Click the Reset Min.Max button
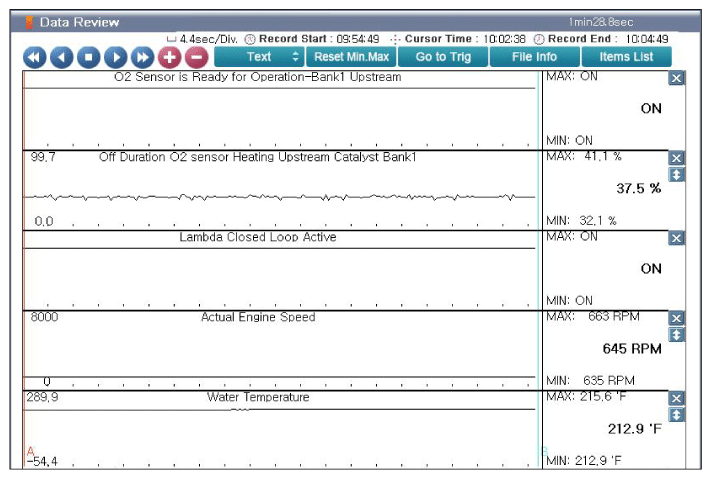Image resolution: width=711 pixels, height=479 pixels. [351, 57]
